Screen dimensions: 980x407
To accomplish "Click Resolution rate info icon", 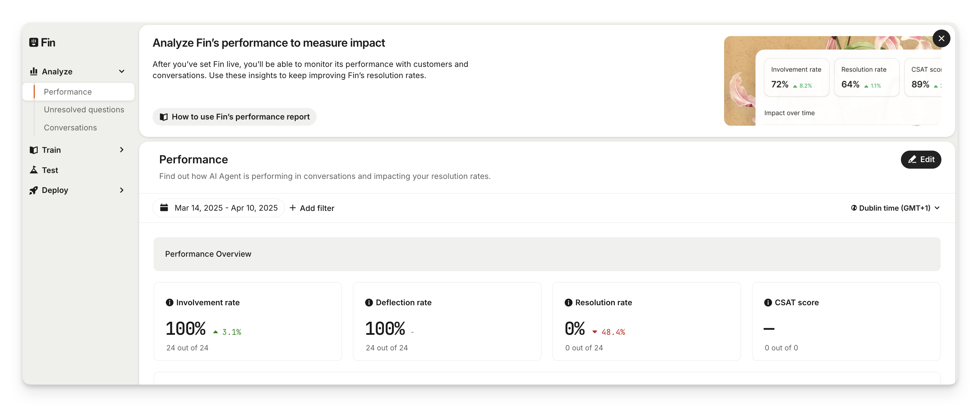I will (x=568, y=302).
